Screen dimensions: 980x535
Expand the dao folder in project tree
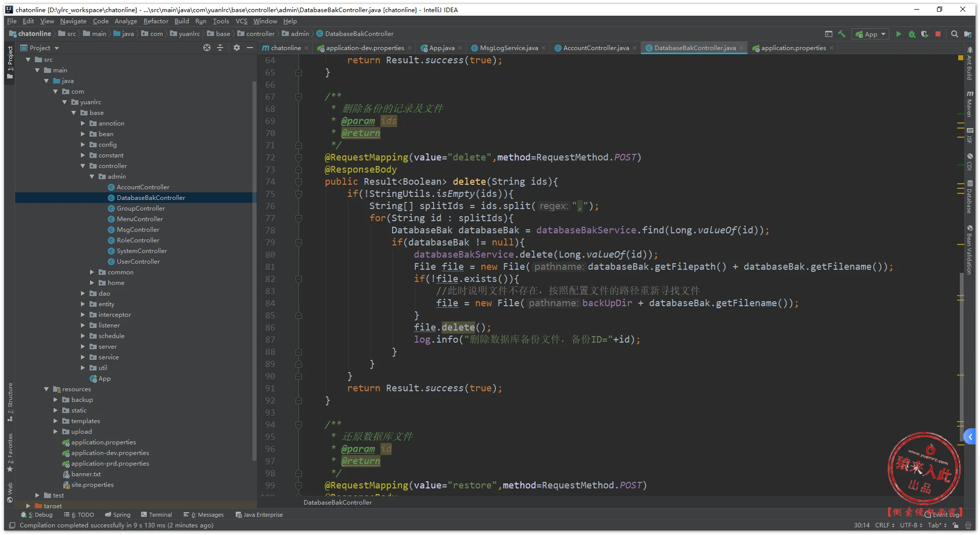pos(83,293)
